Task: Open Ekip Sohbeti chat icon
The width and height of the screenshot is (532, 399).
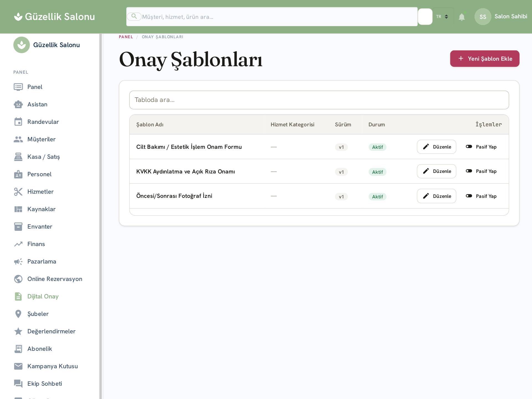Action: [x=18, y=384]
